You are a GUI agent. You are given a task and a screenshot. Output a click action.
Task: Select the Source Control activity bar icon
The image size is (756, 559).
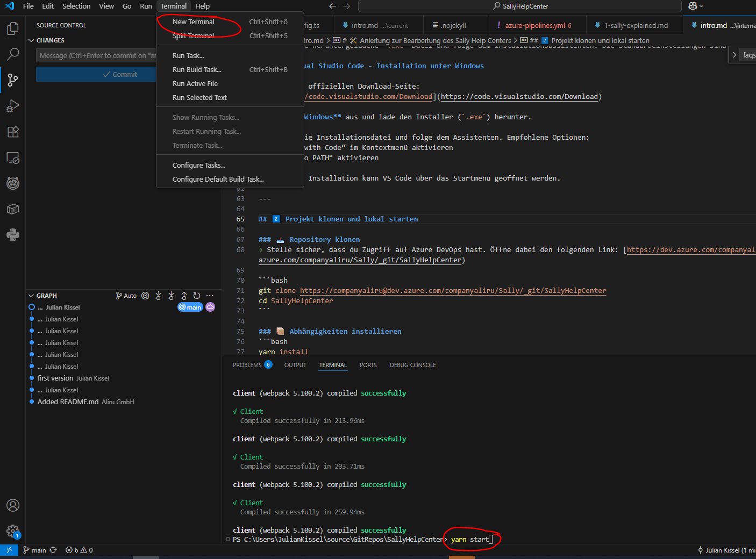click(13, 80)
